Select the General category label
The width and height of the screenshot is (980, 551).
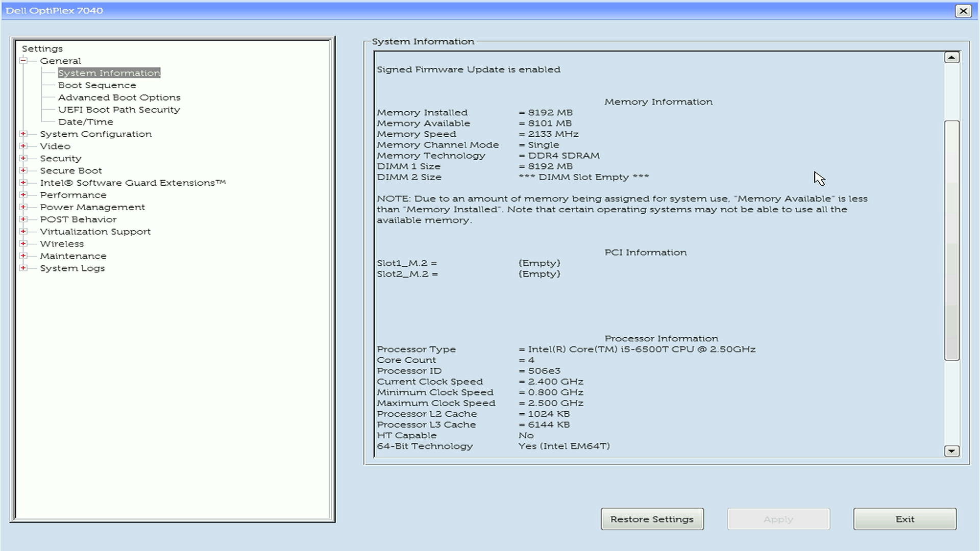tap(60, 61)
